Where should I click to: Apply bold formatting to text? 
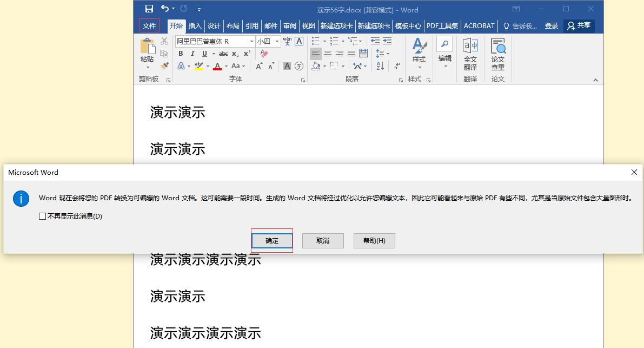[x=181, y=54]
